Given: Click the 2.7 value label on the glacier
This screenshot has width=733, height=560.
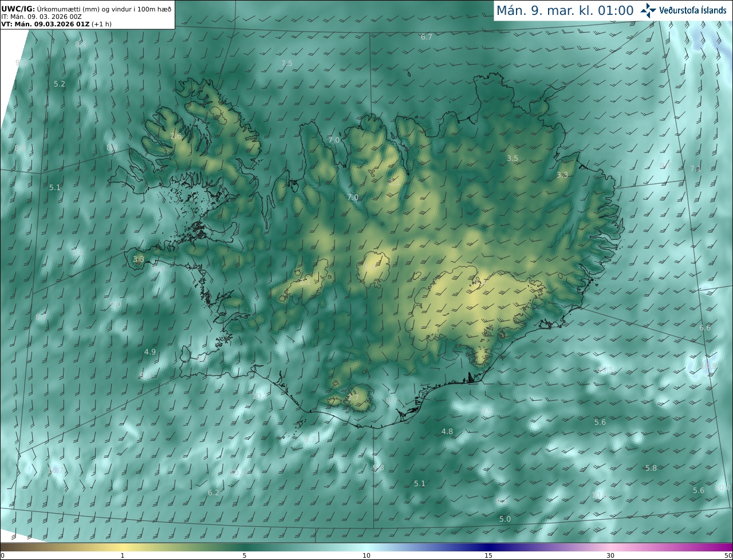Looking at the screenshot, I should tap(353, 397).
